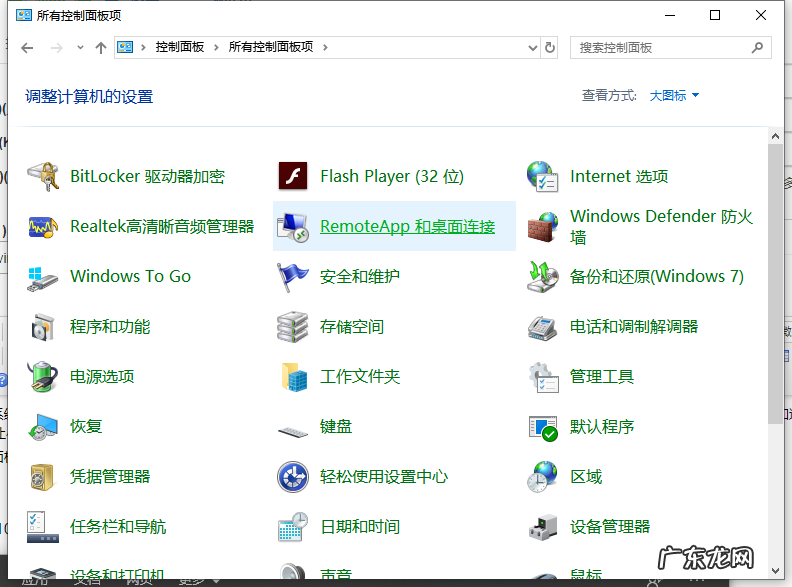792x587 pixels.
Task: Click the 存储空间 drives icon
Action: coord(293,327)
